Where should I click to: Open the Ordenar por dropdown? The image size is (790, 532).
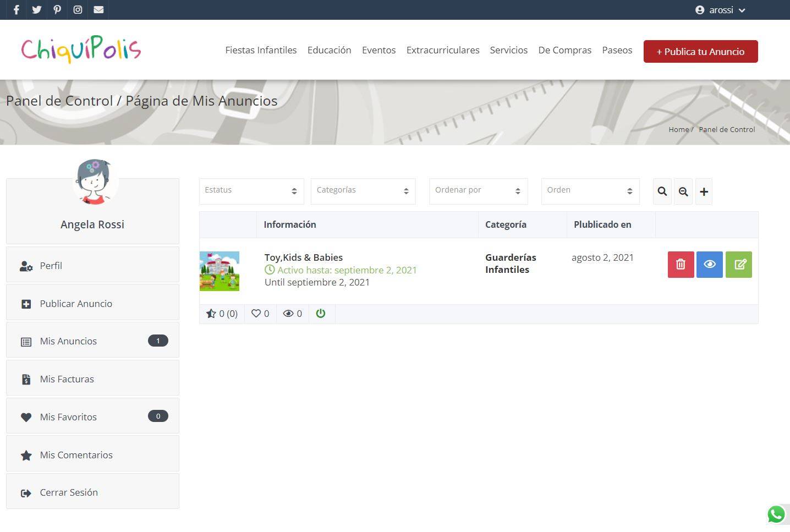[x=478, y=191]
